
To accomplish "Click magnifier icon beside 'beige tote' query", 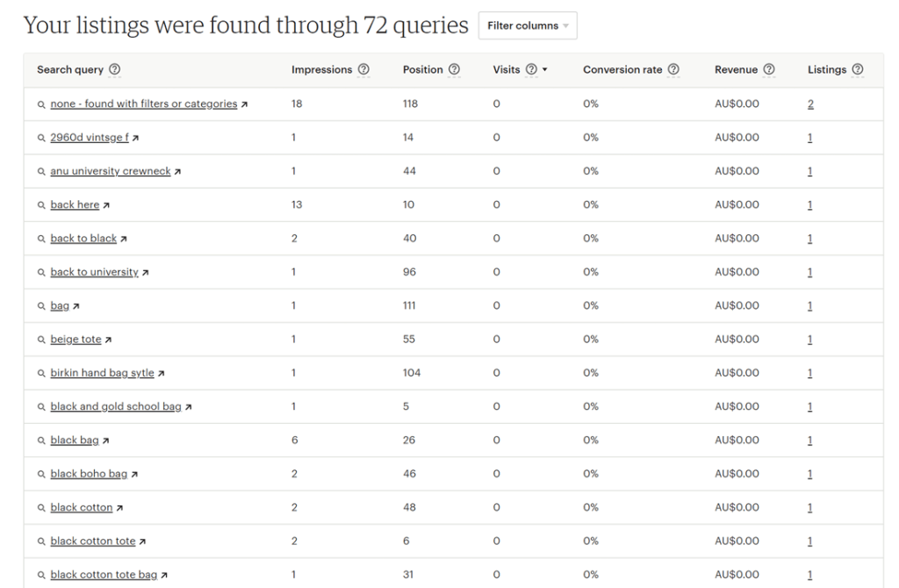I will (x=41, y=340).
